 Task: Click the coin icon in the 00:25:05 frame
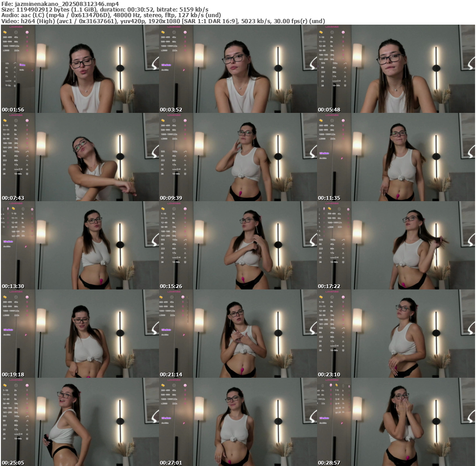(x=5, y=386)
